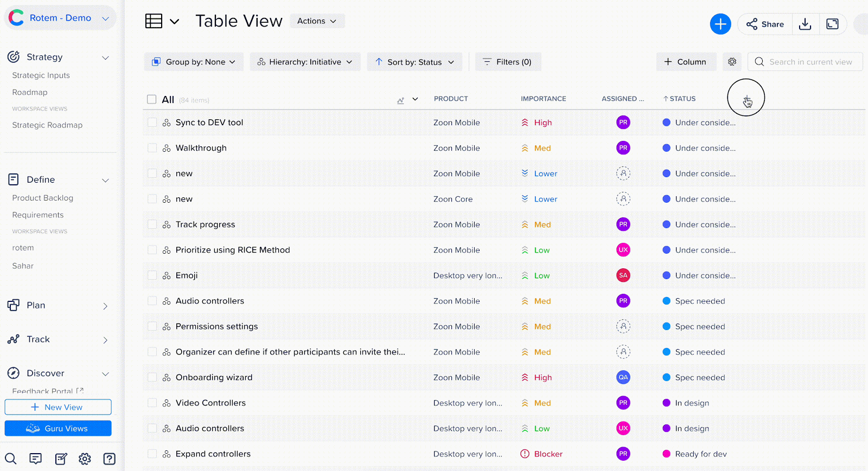Open table settings gear next to Column
The image size is (868, 471).
[732, 62]
